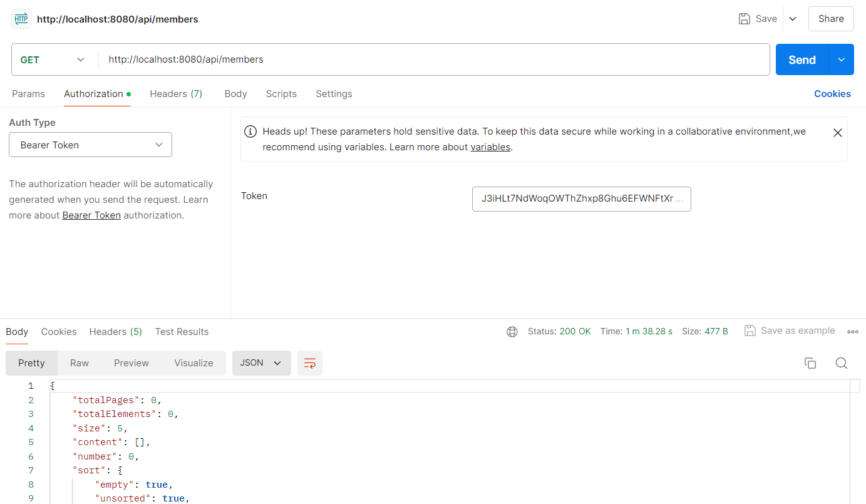Open the Send options dropdown arrow
866x504 pixels.
coord(842,59)
